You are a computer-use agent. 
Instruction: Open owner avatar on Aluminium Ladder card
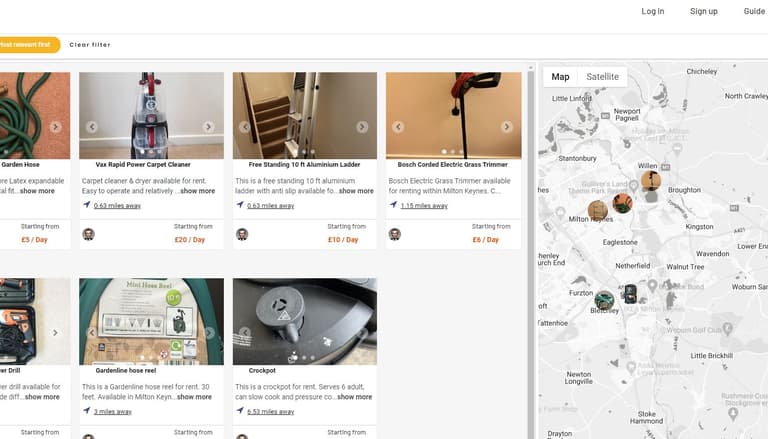click(x=242, y=234)
